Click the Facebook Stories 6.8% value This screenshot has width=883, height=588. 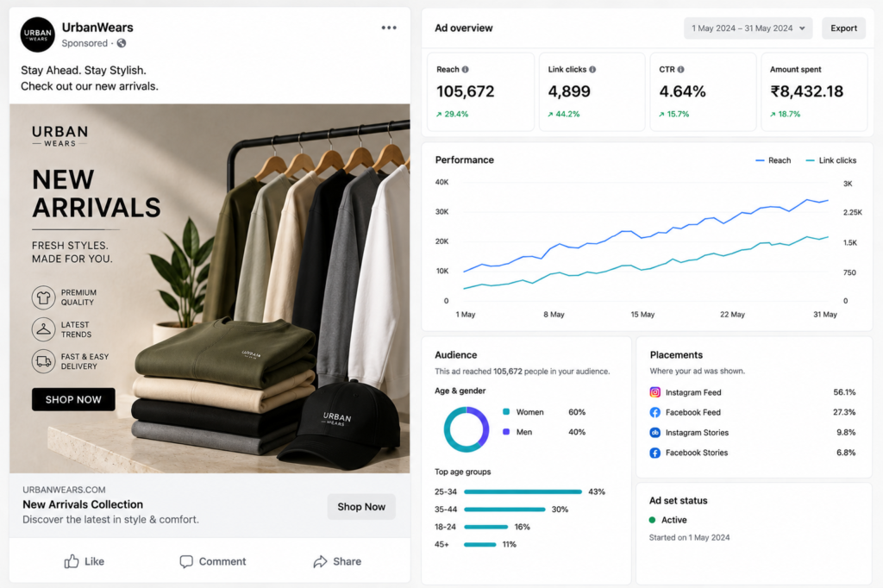coord(846,453)
